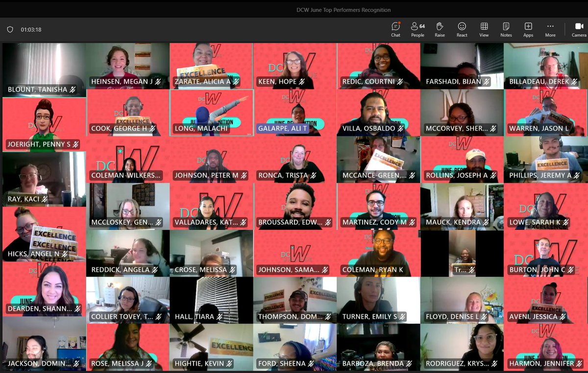
Task: Select HALL, TIARA video tile
Action: [211, 300]
